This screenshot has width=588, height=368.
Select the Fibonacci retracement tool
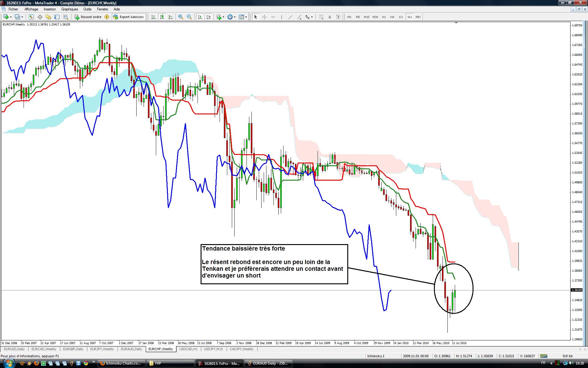(321, 17)
